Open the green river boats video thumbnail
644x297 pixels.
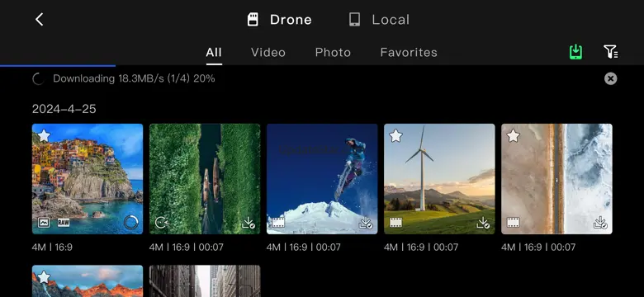point(205,179)
